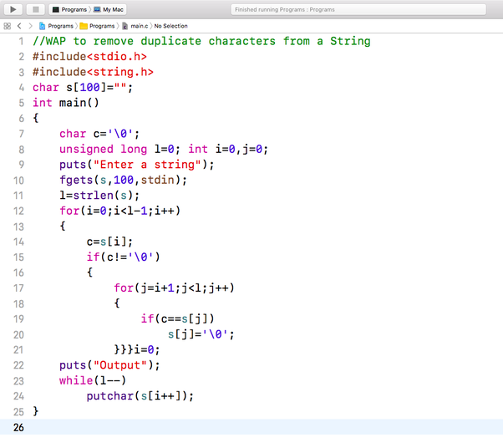Click the puts("Output"); line
The width and height of the screenshot is (503, 448).
click(109, 365)
